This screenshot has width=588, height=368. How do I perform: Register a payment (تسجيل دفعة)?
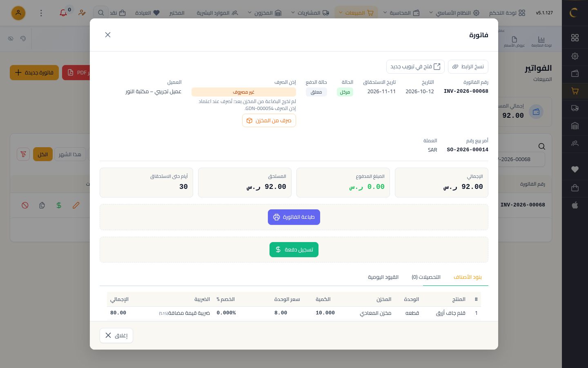294,250
